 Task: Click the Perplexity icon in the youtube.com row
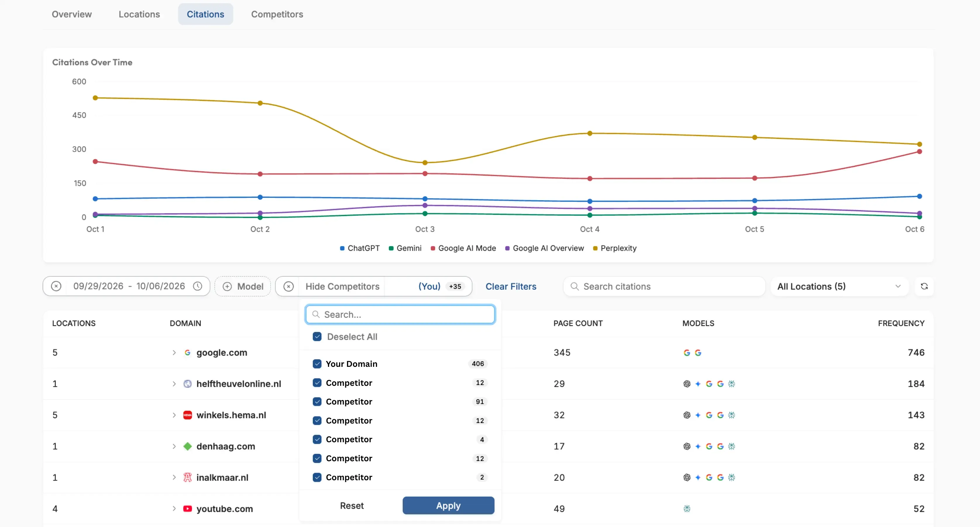click(x=687, y=509)
